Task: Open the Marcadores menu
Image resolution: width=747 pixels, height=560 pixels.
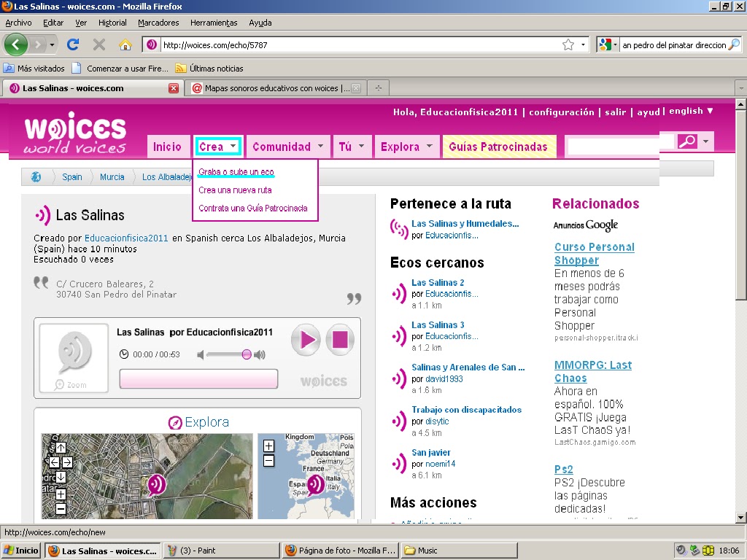Action: [158, 23]
